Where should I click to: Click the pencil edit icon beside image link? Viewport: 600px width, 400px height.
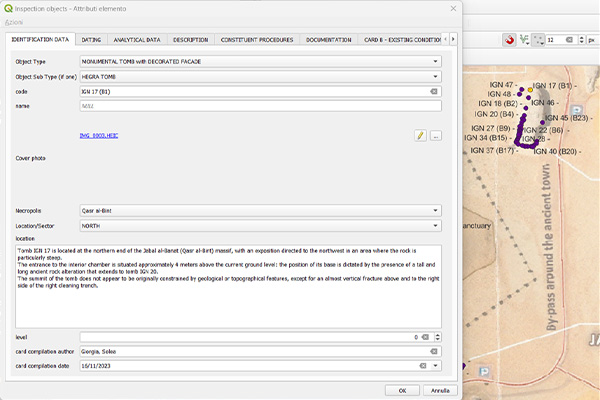tap(420, 135)
